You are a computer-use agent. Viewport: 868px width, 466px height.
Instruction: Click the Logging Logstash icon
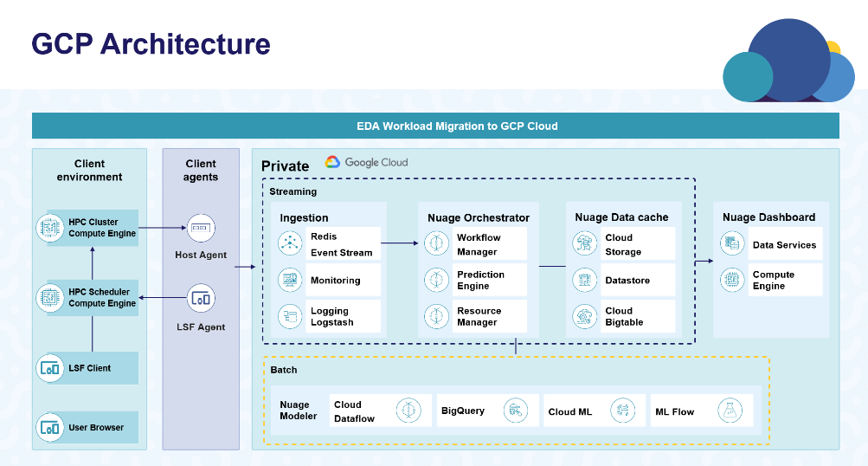pyautogui.click(x=289, y=316)
